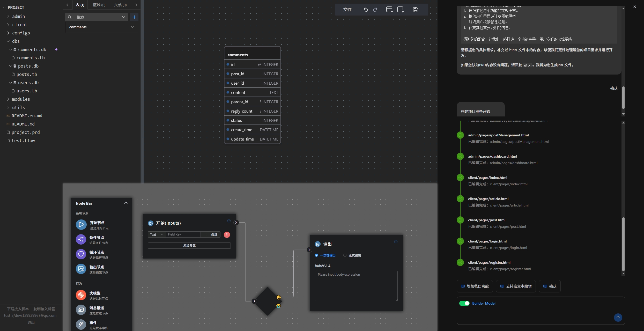
Task: Click the output body expression textarea
Action: [x=356, y=286]
